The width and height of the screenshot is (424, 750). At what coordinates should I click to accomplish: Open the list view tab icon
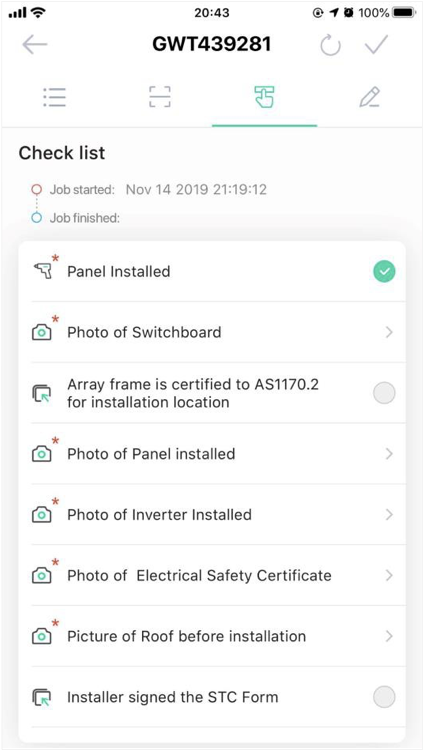55,97
